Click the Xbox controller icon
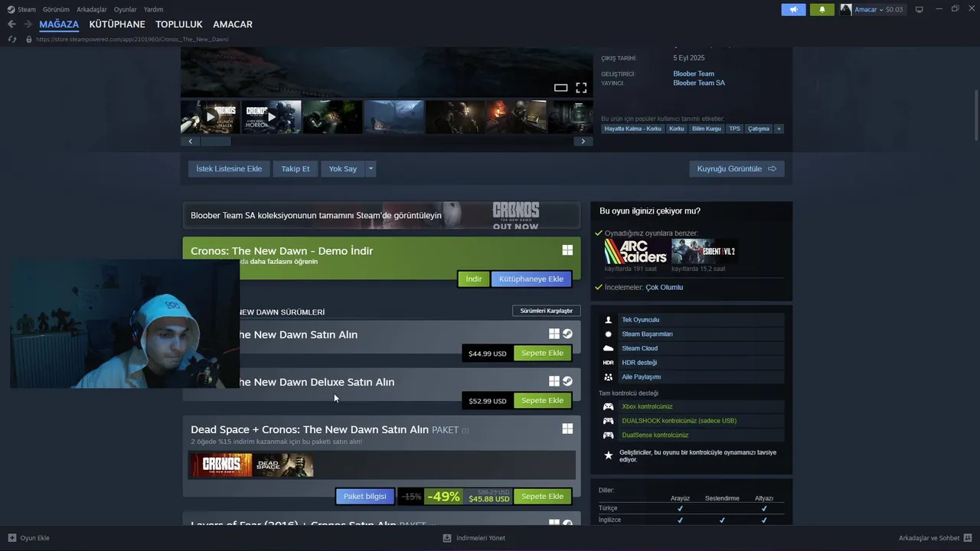 [x=608, y=406]
